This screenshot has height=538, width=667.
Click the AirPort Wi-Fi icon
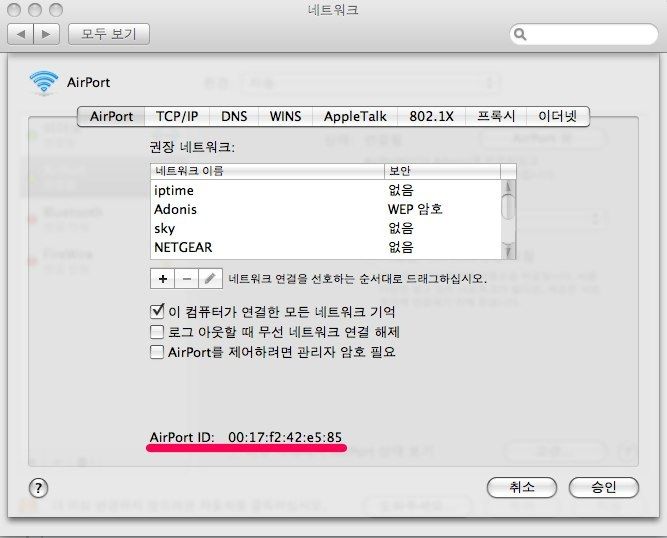pyautogui.click(x=44, y=83)
